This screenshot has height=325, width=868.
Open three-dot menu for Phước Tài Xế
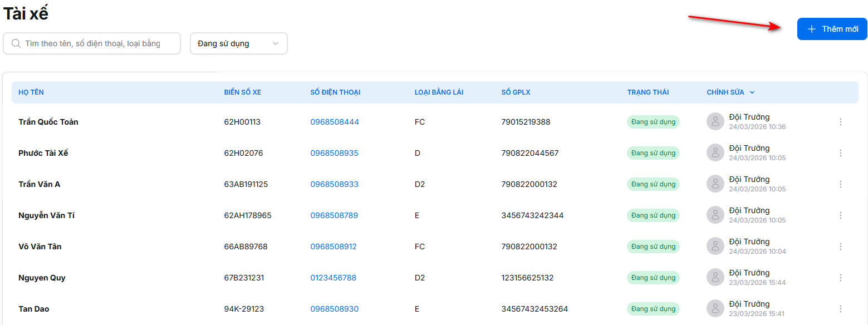840,153
